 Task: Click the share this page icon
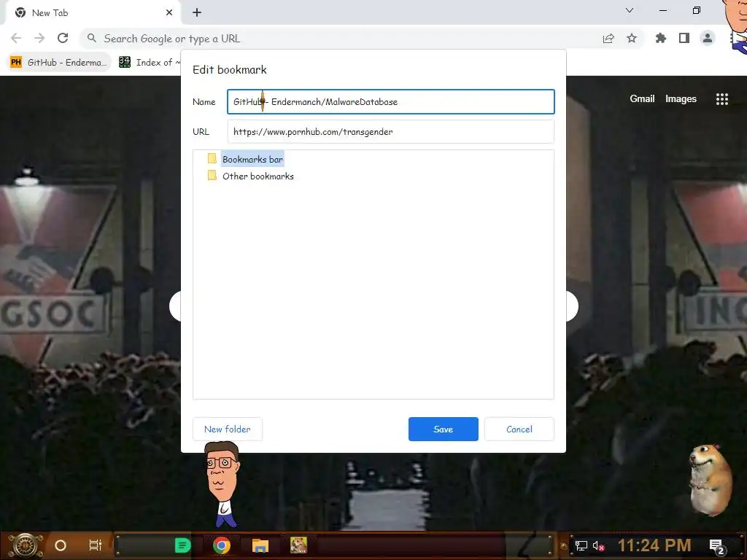[608, 39]
